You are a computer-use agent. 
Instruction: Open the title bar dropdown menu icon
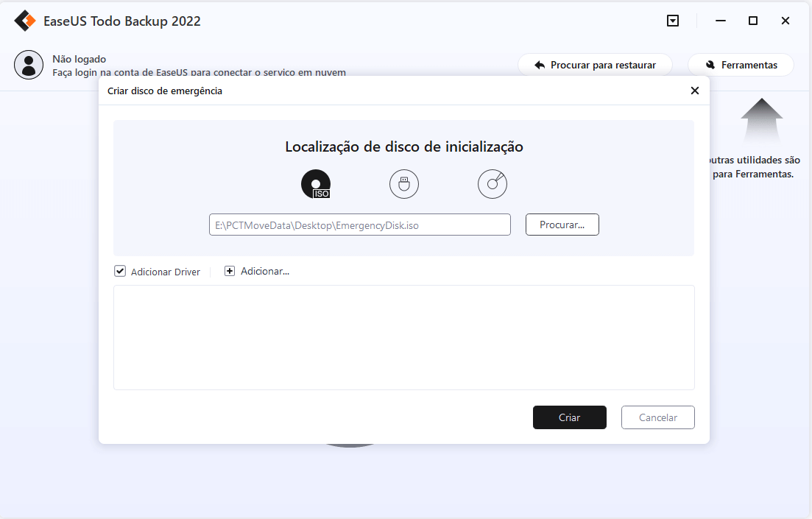673,21
